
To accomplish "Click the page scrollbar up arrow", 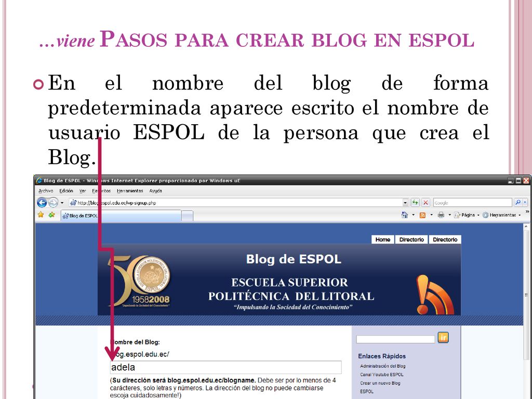I will [x=526, y=227].
